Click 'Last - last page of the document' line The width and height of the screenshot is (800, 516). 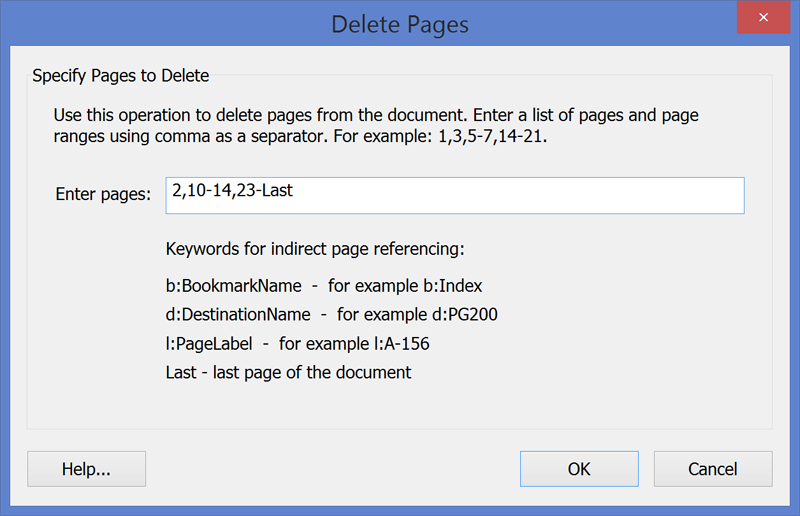(x=288, y=373)
